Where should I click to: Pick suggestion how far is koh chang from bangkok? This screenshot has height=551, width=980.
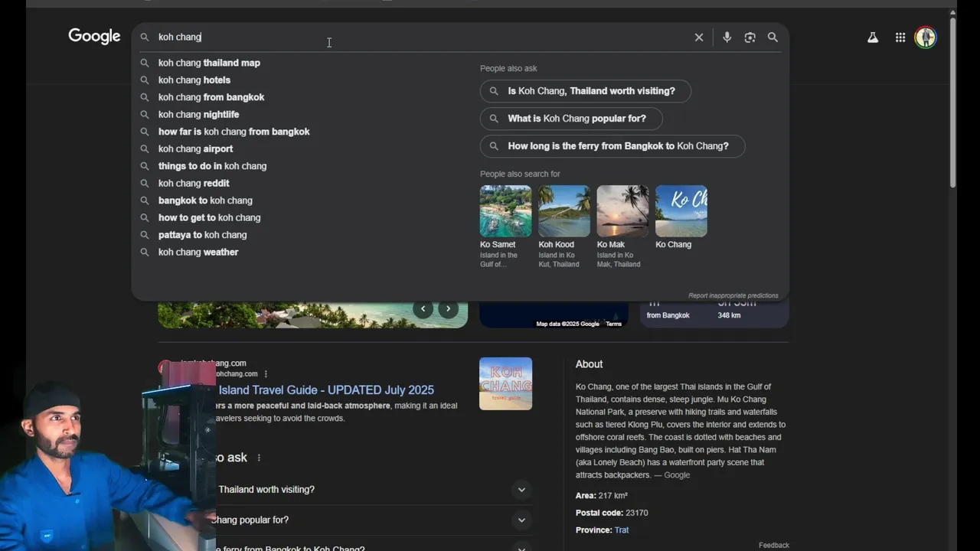234,132
